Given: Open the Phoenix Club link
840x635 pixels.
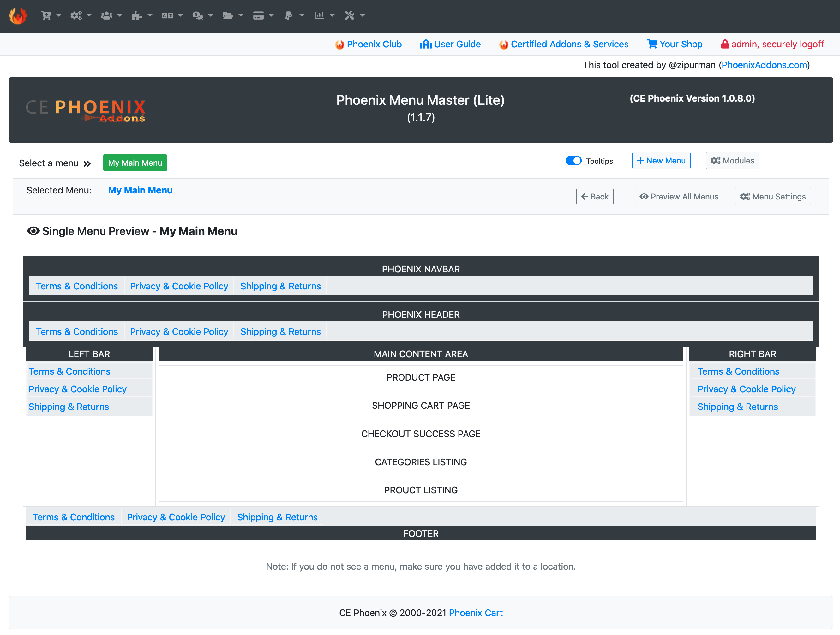Looking at the screenshot, I should coord(374,45).
